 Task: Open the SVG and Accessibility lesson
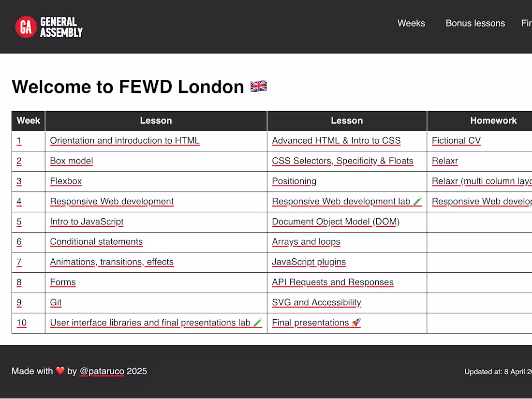316,302
